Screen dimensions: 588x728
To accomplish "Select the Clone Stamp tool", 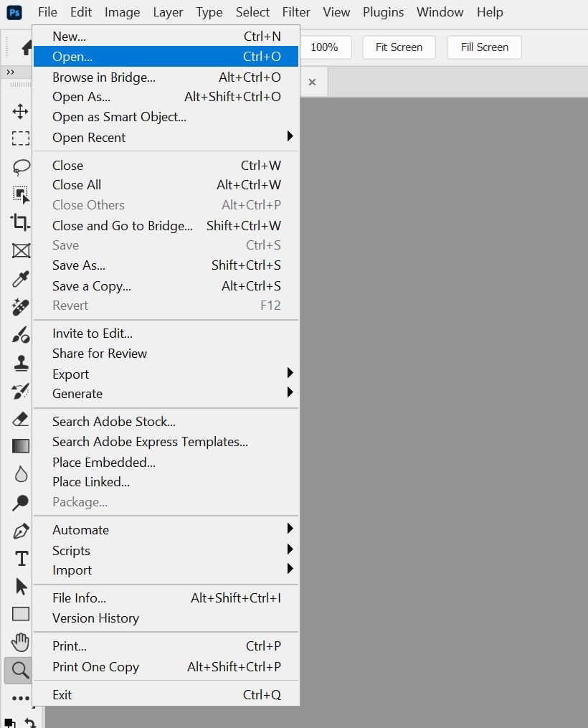I will 20,363.
